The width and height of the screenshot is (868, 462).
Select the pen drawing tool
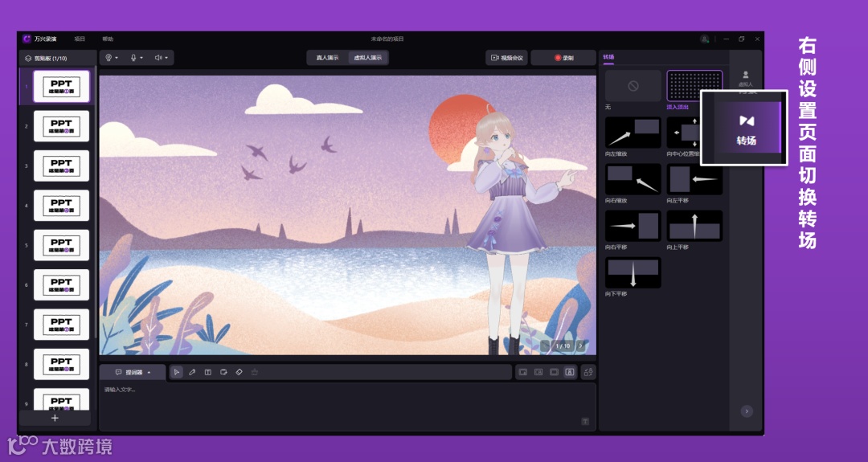192,372
